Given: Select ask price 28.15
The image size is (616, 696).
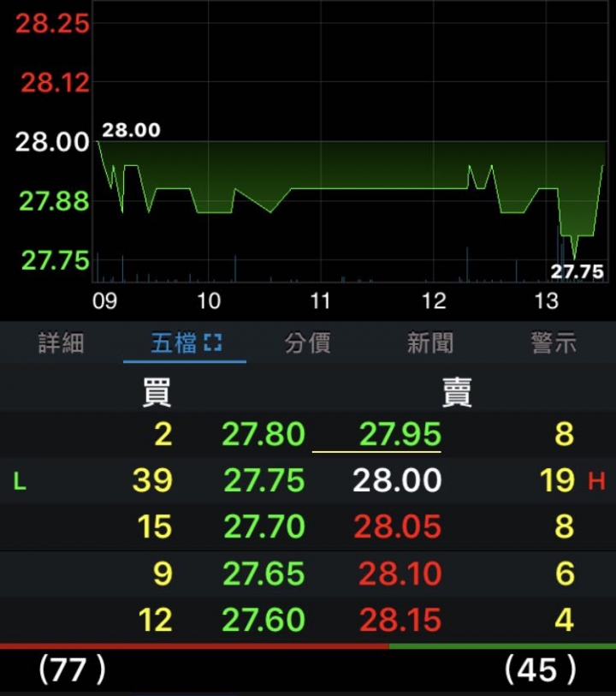Looking at the screenshot, I should [x=400, y=620].
